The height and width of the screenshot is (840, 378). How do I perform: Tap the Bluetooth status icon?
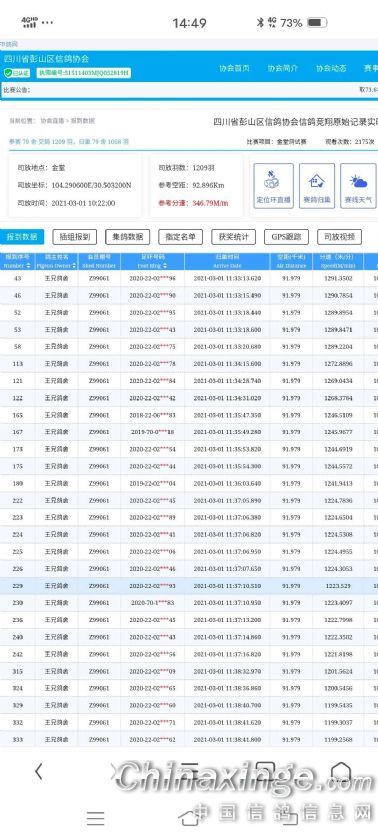pos(260,22)
